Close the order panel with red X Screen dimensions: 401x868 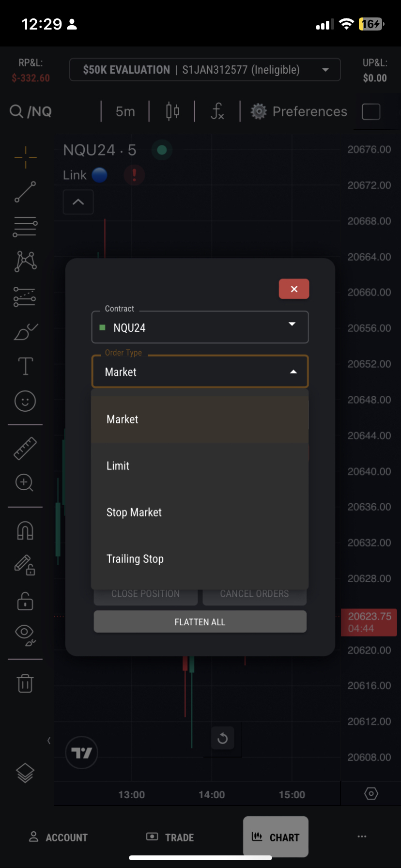click(x=294, y=289)
